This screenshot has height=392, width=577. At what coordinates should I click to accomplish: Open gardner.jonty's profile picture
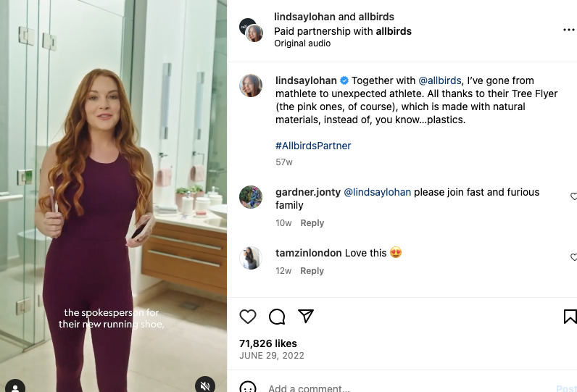pos(251,197)
